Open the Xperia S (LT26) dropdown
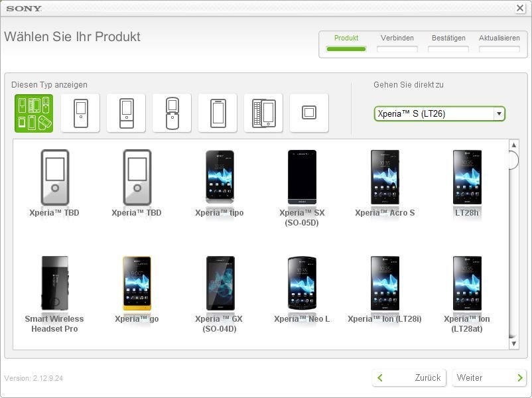The height and width of the screenshot is (398, 532). (x=440, y=113)
